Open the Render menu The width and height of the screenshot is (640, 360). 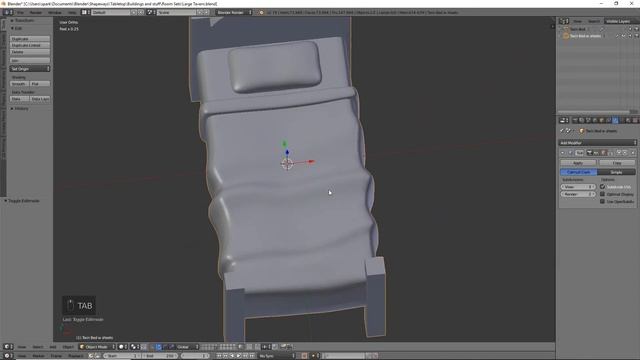click(36, 13)
